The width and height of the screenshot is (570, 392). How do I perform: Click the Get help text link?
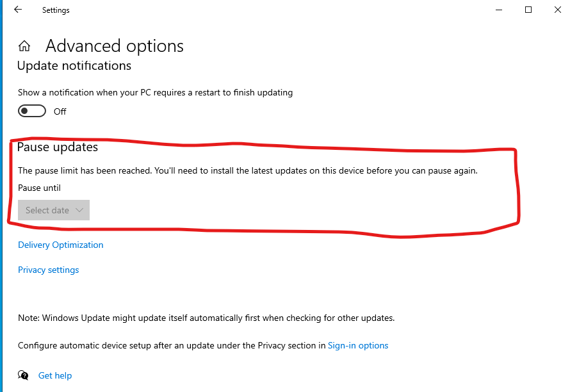55,375
